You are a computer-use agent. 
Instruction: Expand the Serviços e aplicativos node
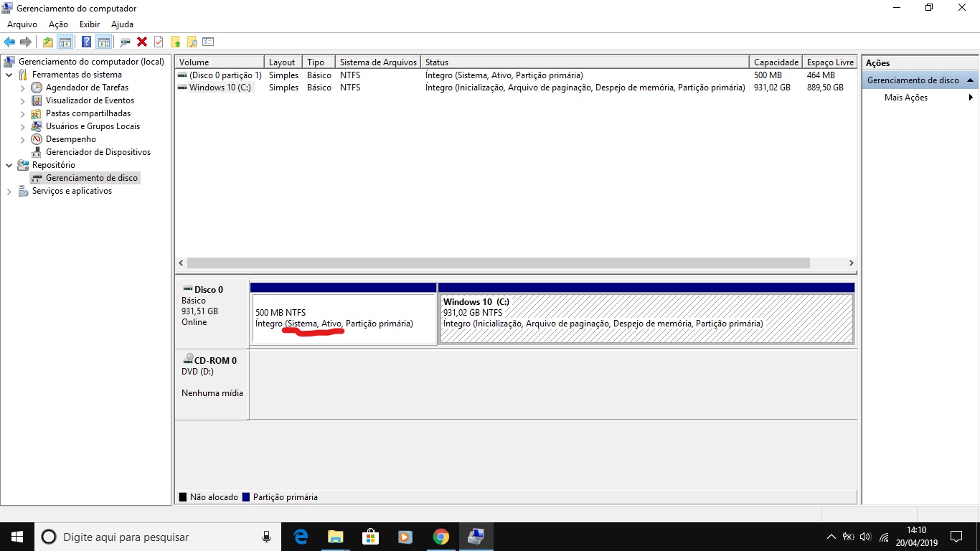(x=9, y=191)
